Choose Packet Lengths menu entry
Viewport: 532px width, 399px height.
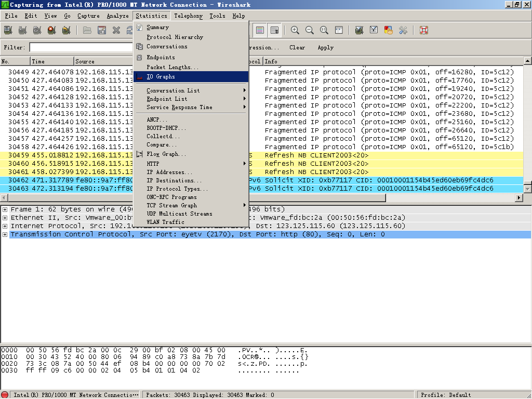(191, 67)
